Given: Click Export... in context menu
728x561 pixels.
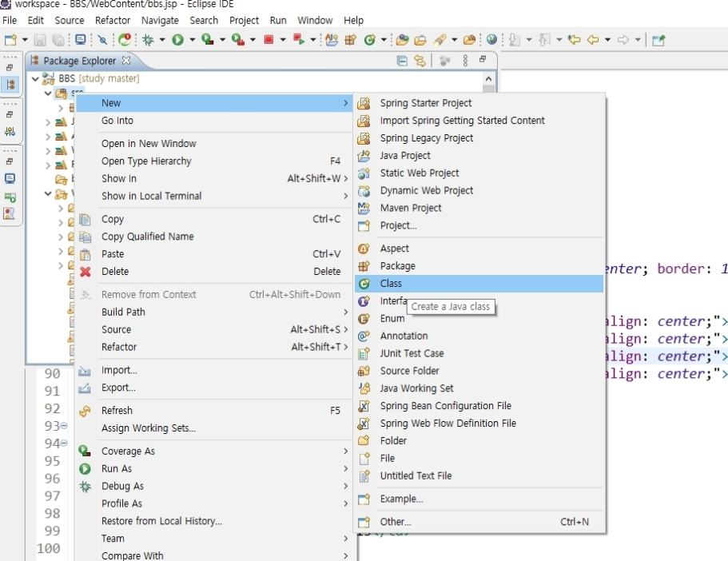Looking at the screenshot, I should 213,388.
